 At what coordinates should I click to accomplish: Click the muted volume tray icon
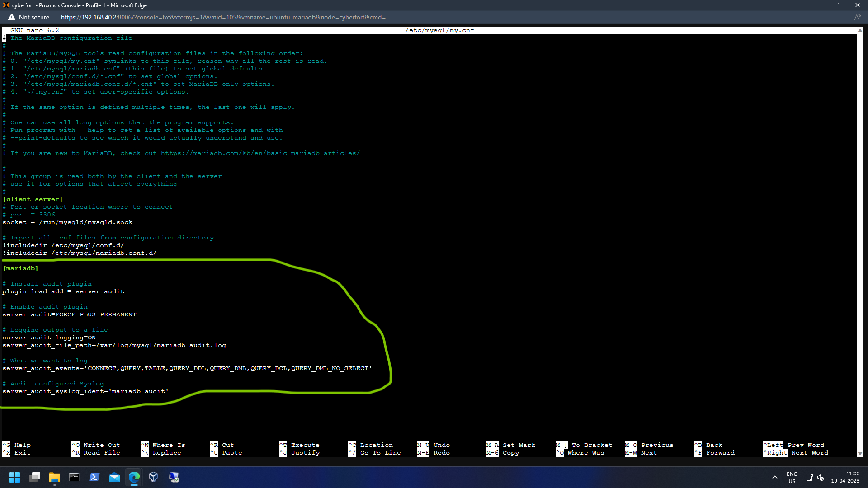coord(821,477)
